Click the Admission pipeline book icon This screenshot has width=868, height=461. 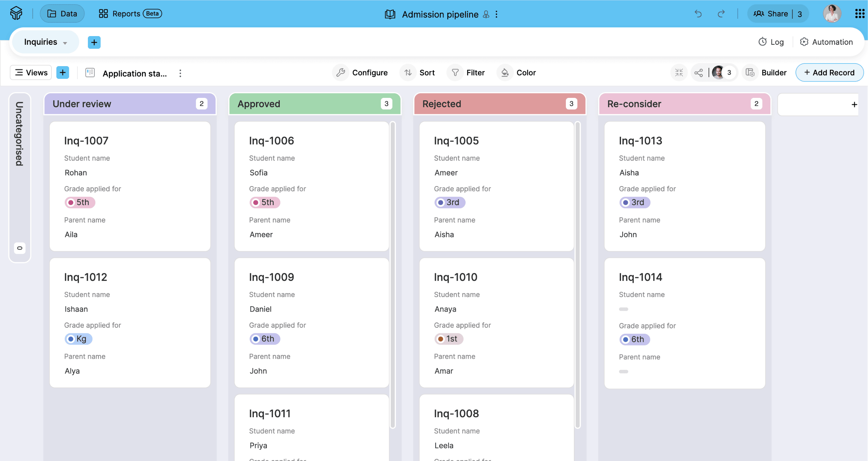pyautogui.click(x=390, y=14)
